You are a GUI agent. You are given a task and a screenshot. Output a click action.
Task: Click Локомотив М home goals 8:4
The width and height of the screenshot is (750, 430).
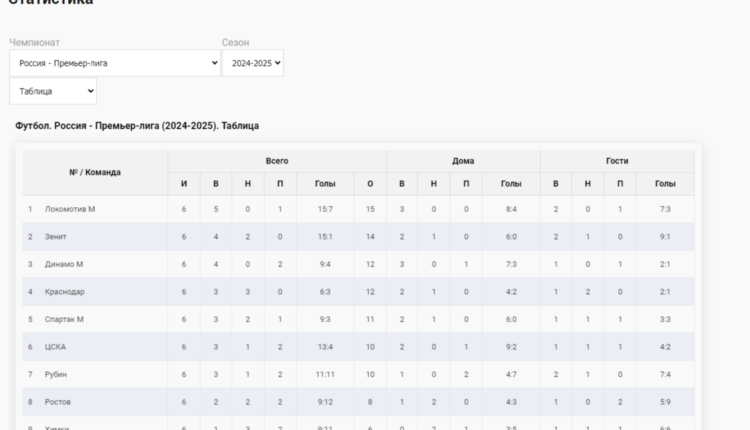511,209
